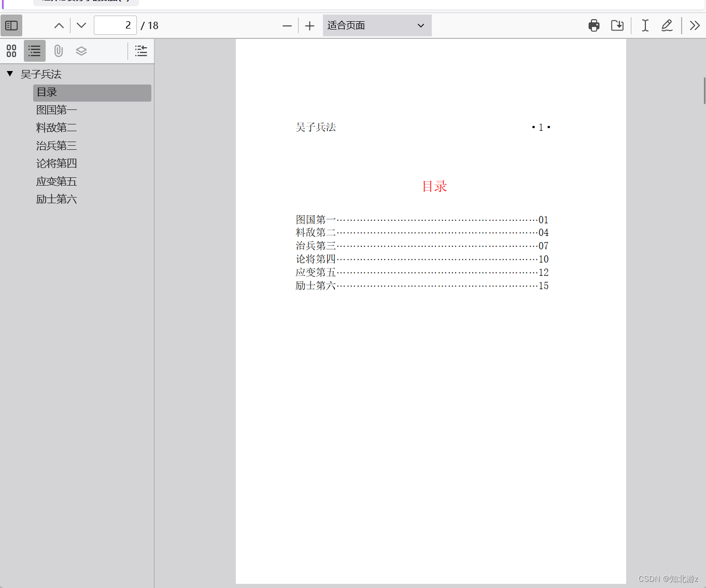Zoom in with the plus button
Screen dimensions: 706x588
309,26
